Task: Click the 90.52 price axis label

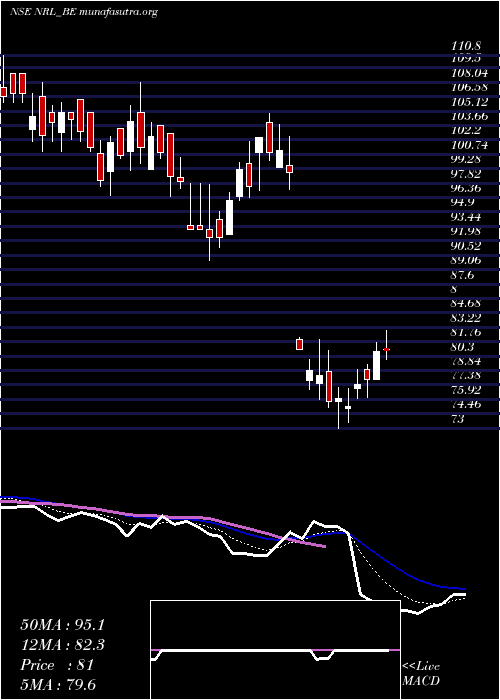Action: (468, 246)
